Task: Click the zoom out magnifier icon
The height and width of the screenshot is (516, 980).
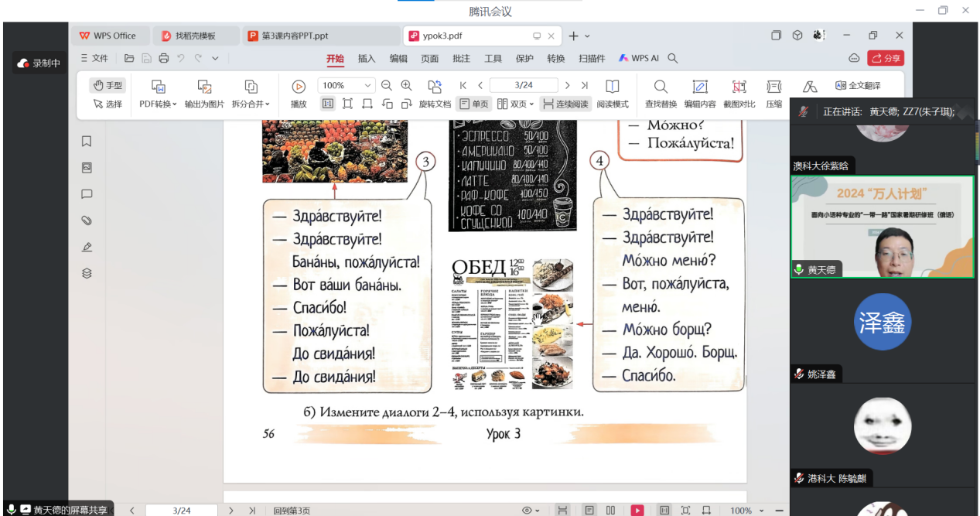Action: (386, 85)
